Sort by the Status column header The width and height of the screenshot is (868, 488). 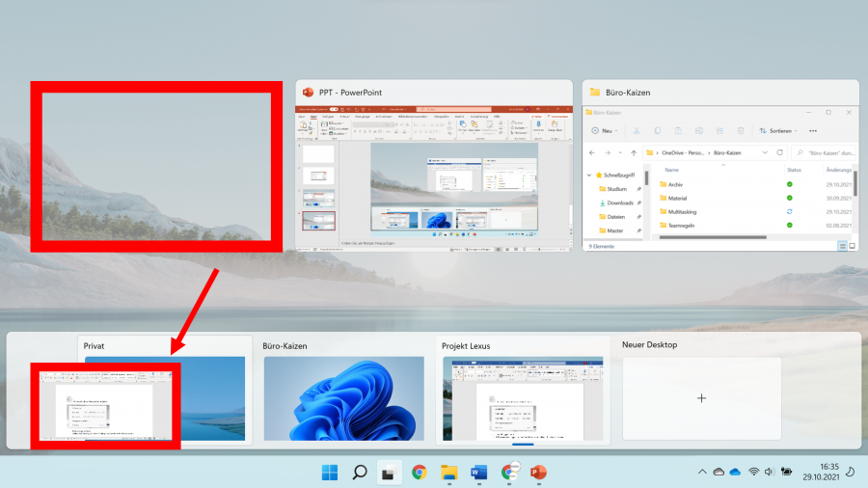(795, 170)
